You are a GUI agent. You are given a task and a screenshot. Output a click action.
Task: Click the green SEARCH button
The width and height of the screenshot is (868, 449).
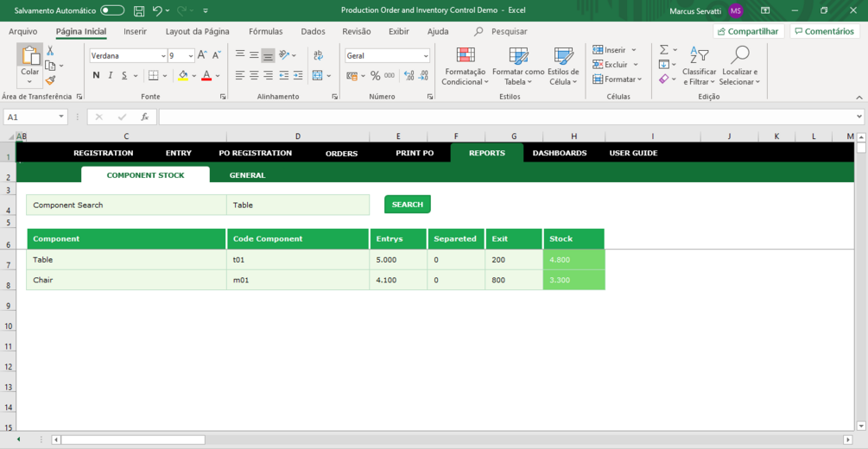pos(408,205)
